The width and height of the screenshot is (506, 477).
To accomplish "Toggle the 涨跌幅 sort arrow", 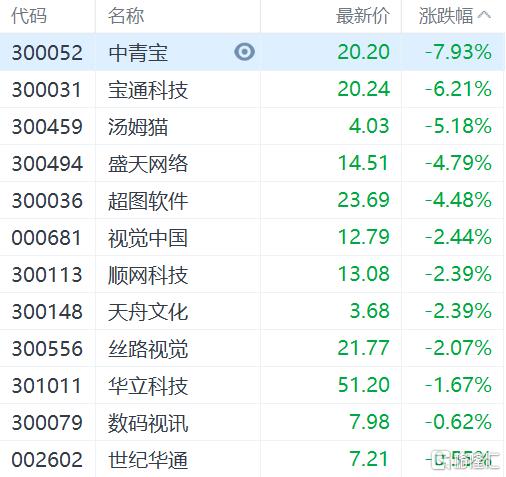I will tap(484, 15).
